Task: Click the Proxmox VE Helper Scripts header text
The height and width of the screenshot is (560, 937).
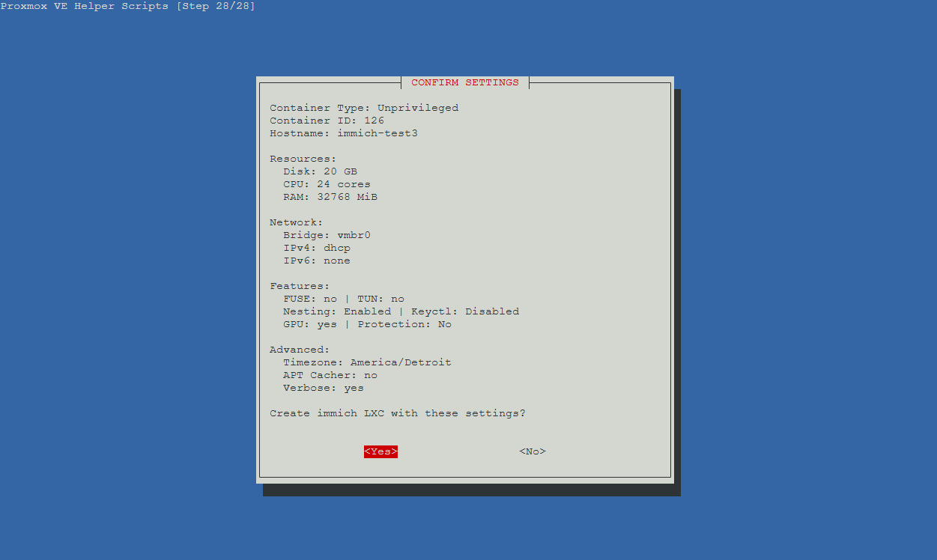Action: pyautogui.click(x=128, y=6)
